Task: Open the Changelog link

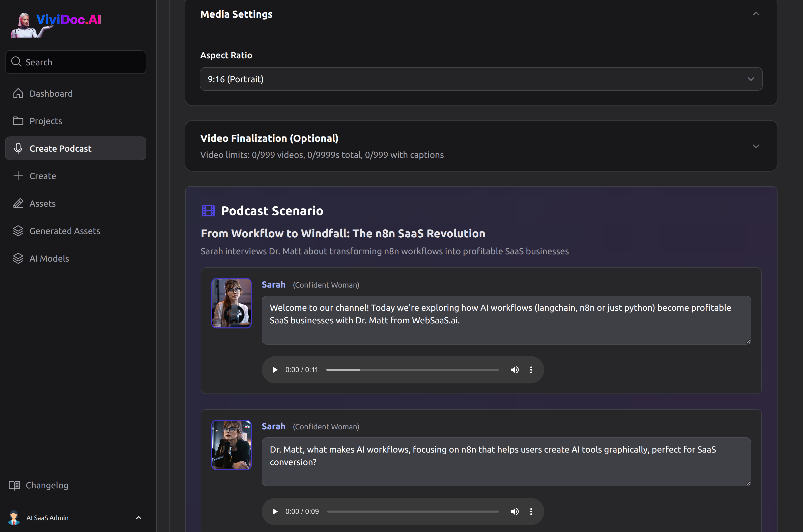Action: tap(47, 485)
